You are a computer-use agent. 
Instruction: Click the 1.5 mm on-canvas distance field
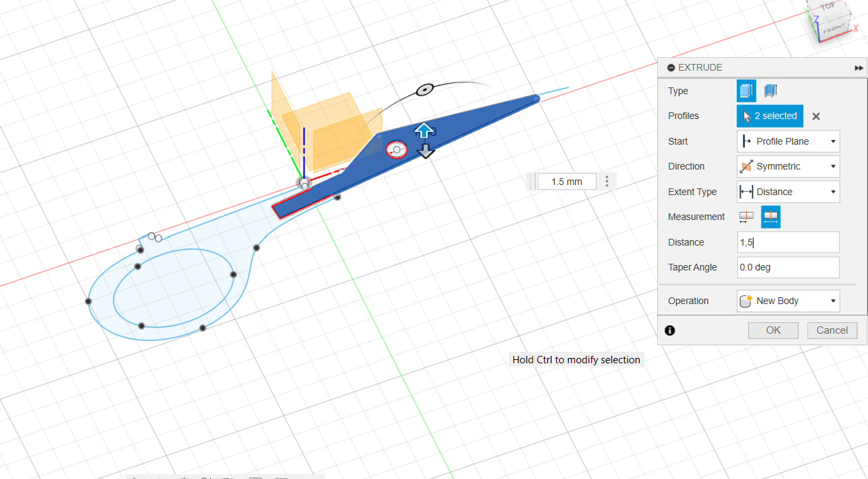566,182
